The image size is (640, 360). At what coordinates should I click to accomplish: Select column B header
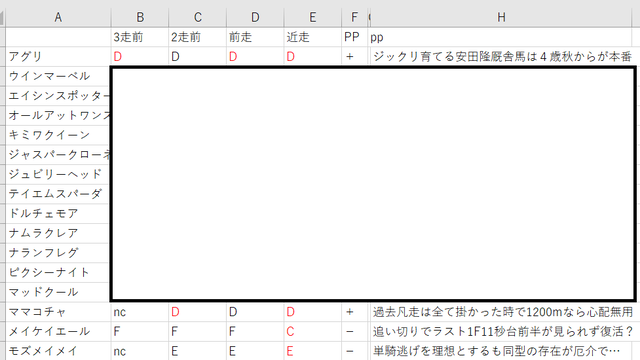tap(140, 17)
